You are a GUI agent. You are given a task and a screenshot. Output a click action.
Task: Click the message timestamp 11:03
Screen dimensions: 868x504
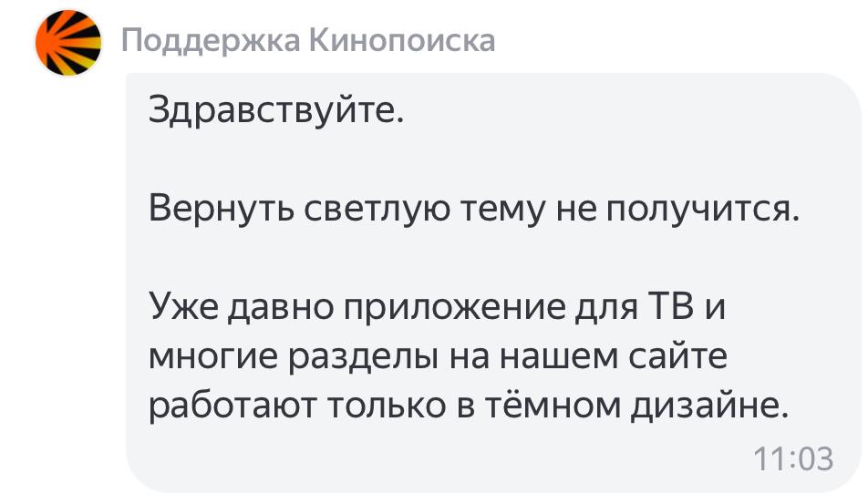(x=794, y=458)
